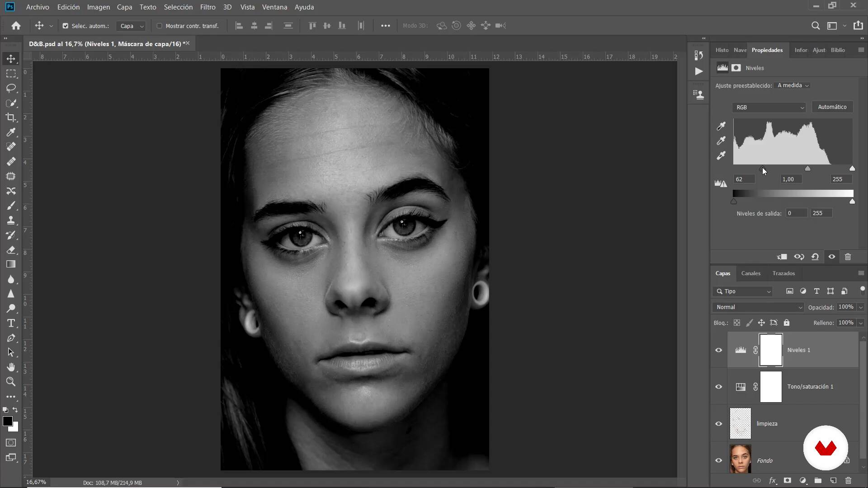Switch to the Histo tab
The height and width of the screenshot is (488, 868).
(722, 50)
